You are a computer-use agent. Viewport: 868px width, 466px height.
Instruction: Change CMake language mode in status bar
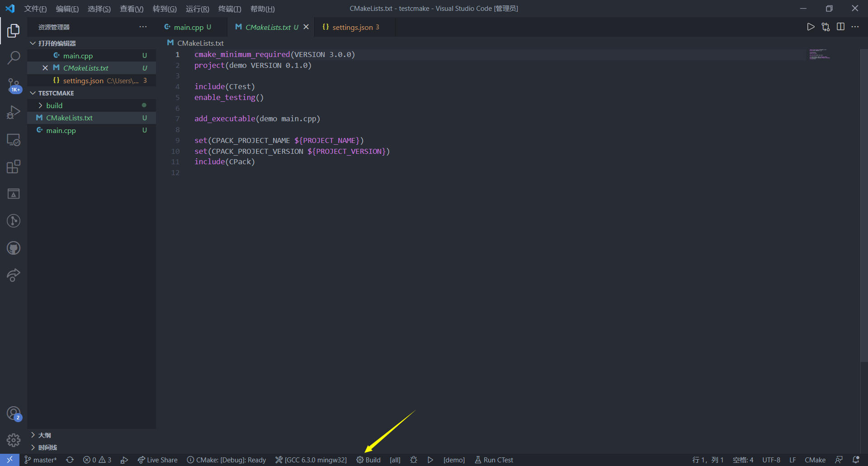point(815,460)
